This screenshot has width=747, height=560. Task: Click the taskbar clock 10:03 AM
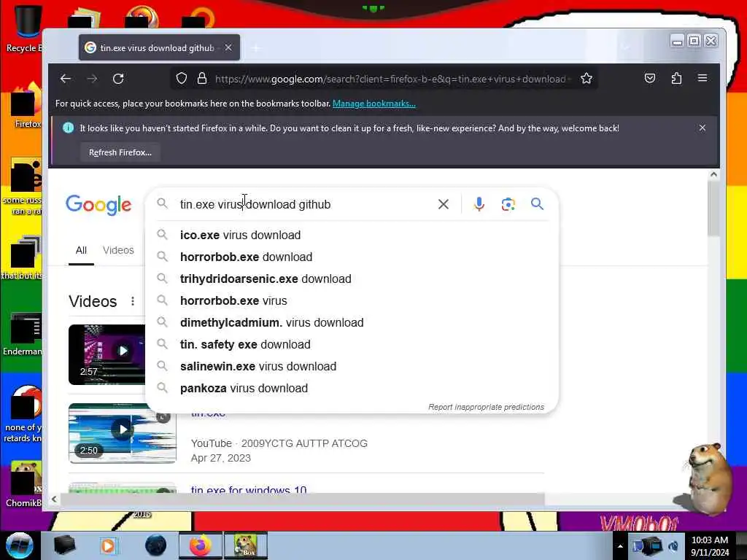coord(710,546)
